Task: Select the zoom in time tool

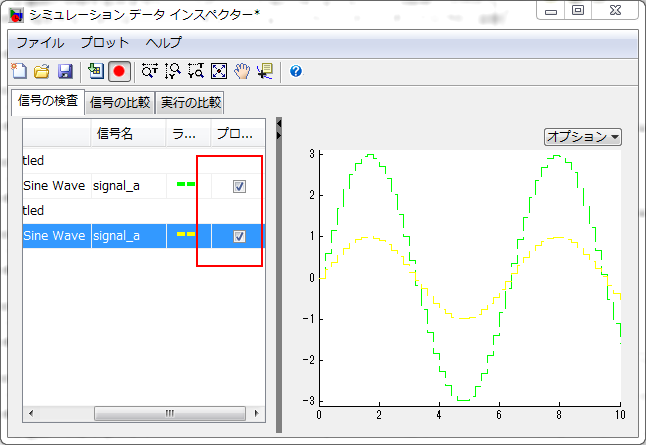Action: click(150, 71)
